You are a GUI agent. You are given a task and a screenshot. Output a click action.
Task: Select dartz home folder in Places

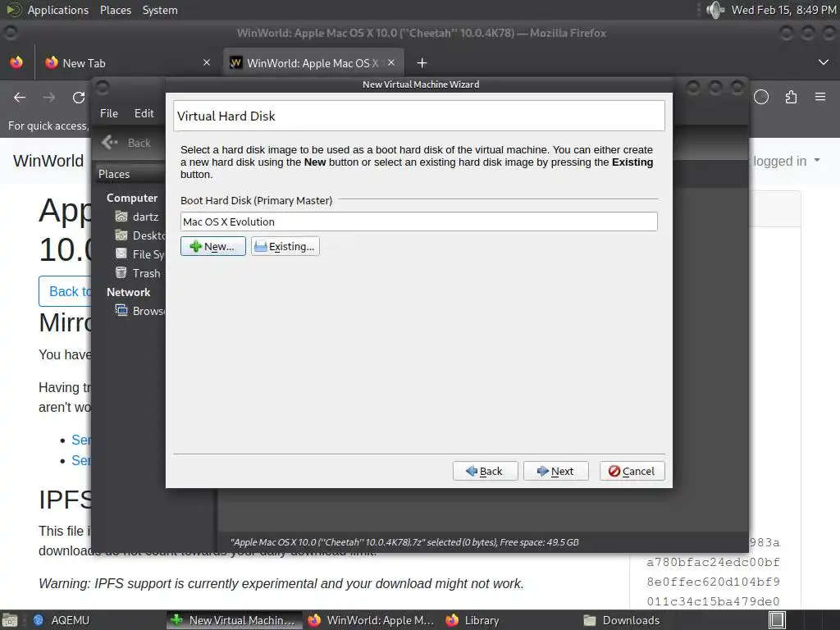[138, 217]
